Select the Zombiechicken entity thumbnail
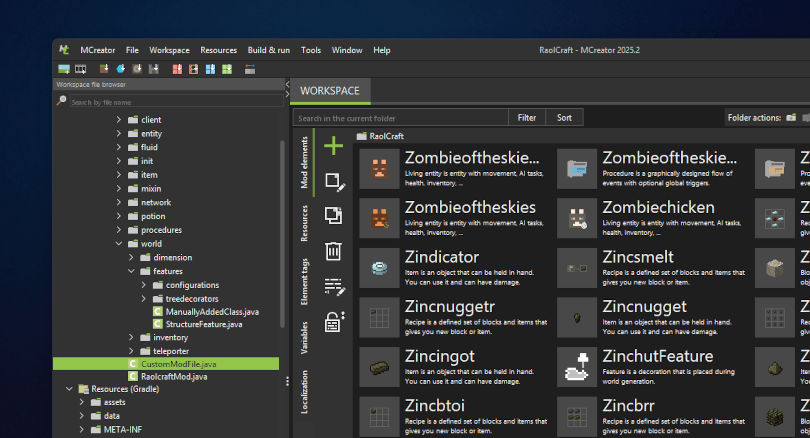 (577, 218)
